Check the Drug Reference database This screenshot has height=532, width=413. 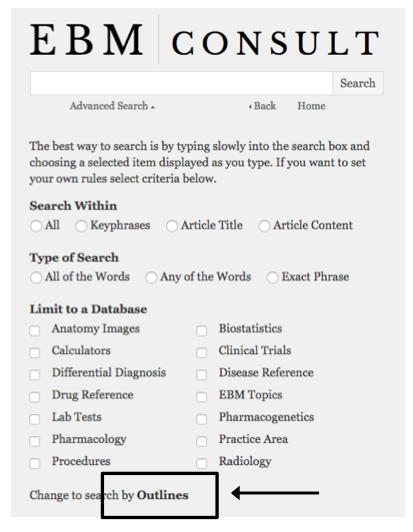coord(35,397)
